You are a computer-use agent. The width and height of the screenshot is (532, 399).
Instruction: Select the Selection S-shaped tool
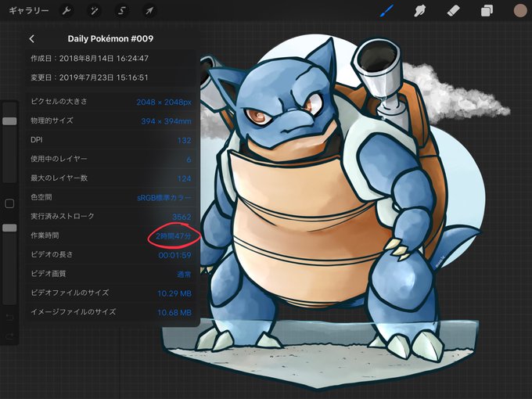(122, 11)
